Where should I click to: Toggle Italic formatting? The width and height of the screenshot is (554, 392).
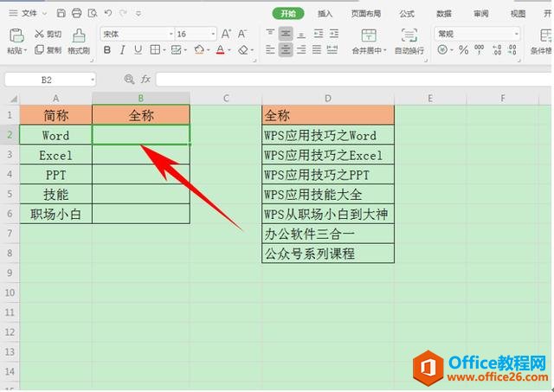click(122, 50)
